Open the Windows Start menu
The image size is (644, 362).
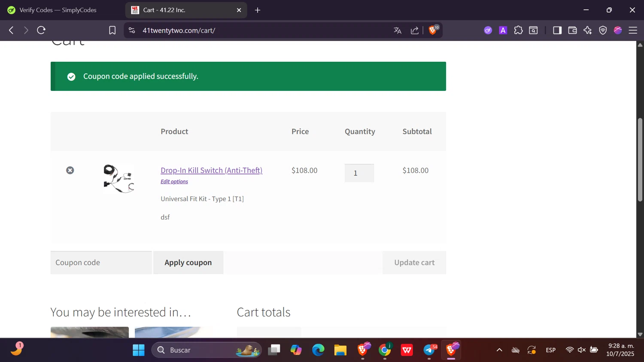coord(139,350)
